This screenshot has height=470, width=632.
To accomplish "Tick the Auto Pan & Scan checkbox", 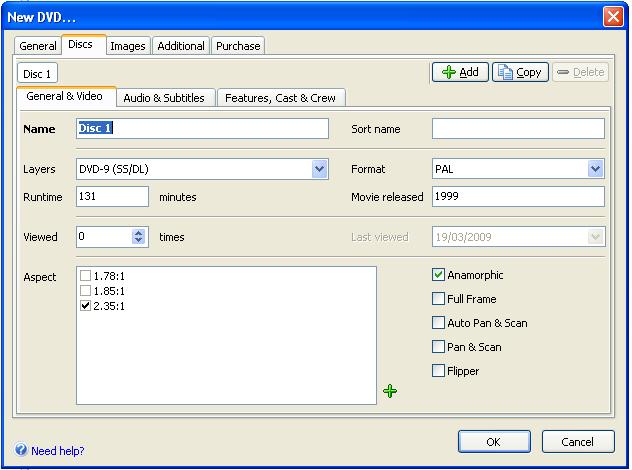I will [x=438, y=323].
